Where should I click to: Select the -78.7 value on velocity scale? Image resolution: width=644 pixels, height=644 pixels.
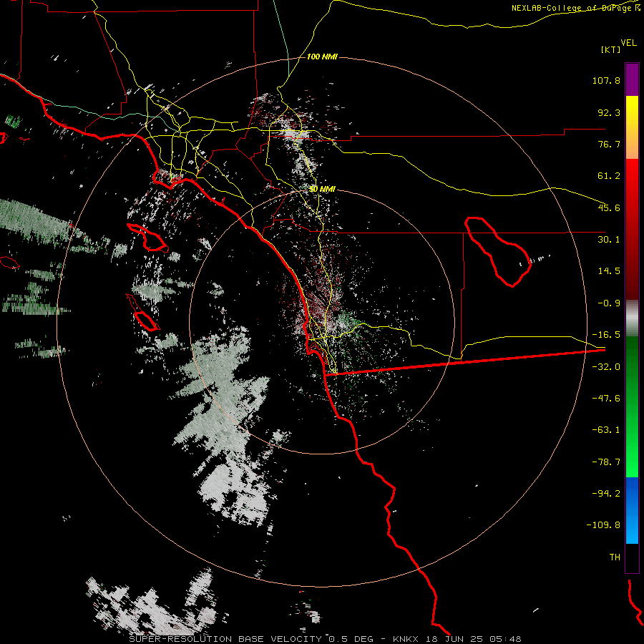606,462
